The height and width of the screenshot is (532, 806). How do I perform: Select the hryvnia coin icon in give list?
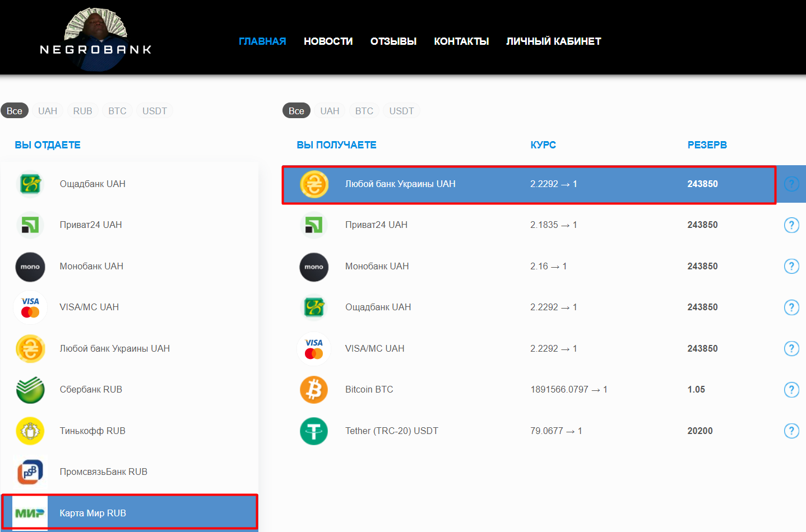(x=31, y=348)
